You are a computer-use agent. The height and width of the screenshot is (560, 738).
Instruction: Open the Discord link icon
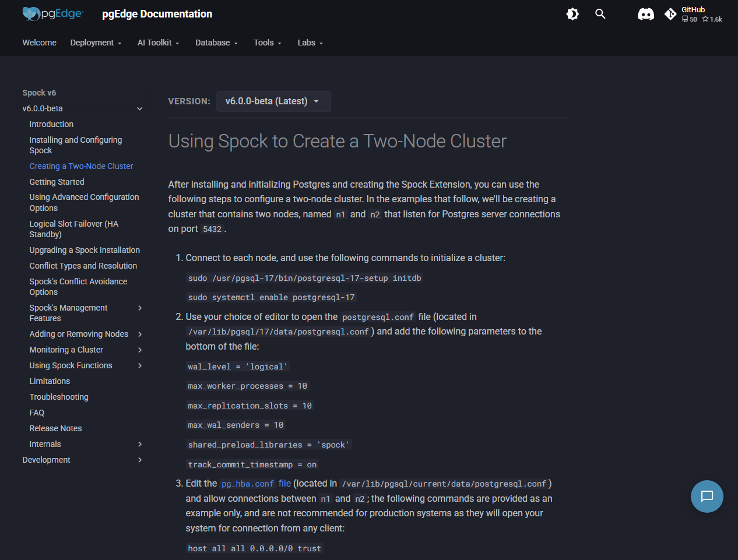(646, 14)
